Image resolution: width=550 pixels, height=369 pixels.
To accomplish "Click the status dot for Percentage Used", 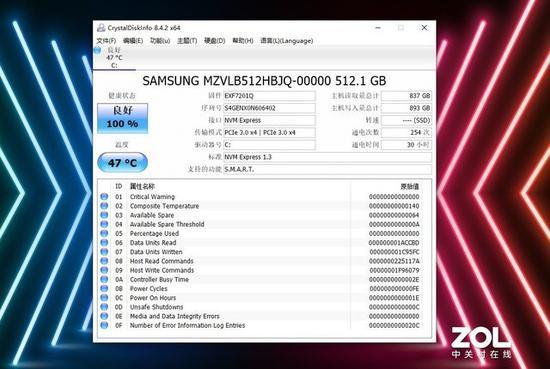I will (x=104, y=233).
